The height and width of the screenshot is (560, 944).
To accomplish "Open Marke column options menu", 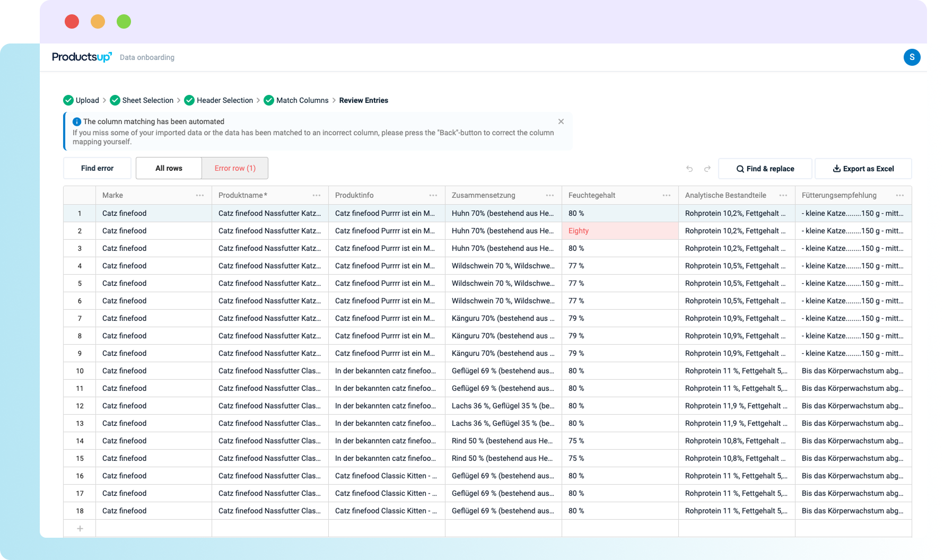I will tap(200, 196).
